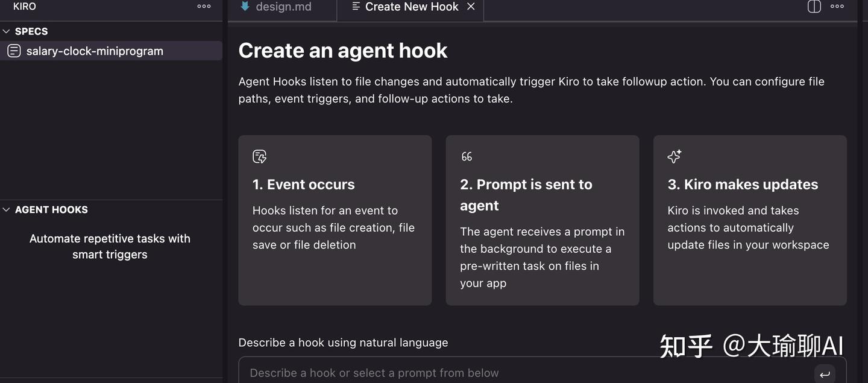Collapse the SPECS section chevron

tap(7, 31)
